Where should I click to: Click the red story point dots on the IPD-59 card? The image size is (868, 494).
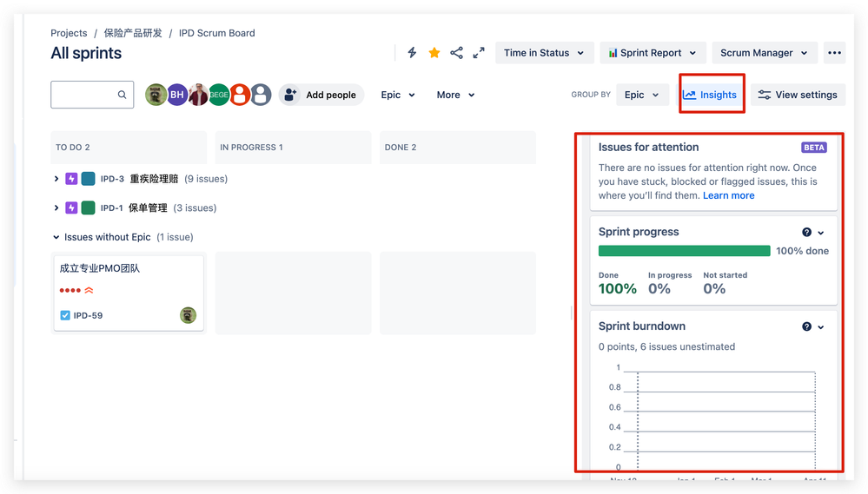pyautogui.click(x=70, y=291)
